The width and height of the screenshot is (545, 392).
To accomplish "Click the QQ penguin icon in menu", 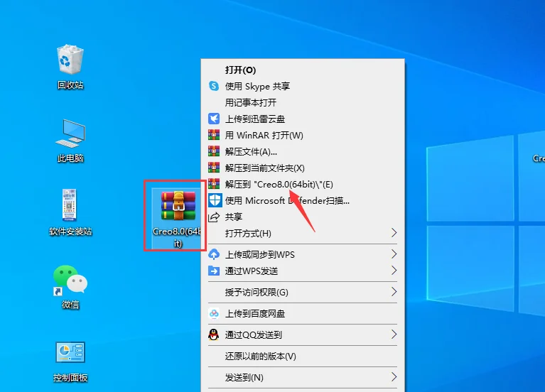I will click(x=214, y=334).
